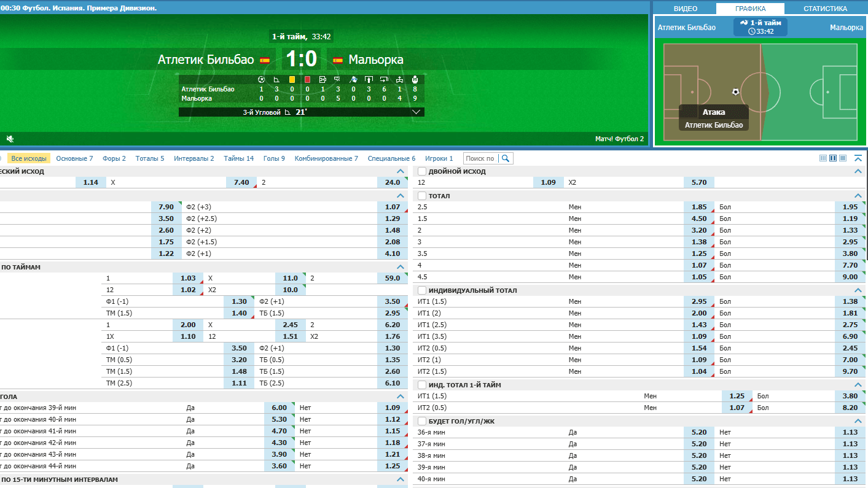Viewport: 868px width, 488px height.
Task: Collapse the по таймам section
Action: (x=401, y=267)
